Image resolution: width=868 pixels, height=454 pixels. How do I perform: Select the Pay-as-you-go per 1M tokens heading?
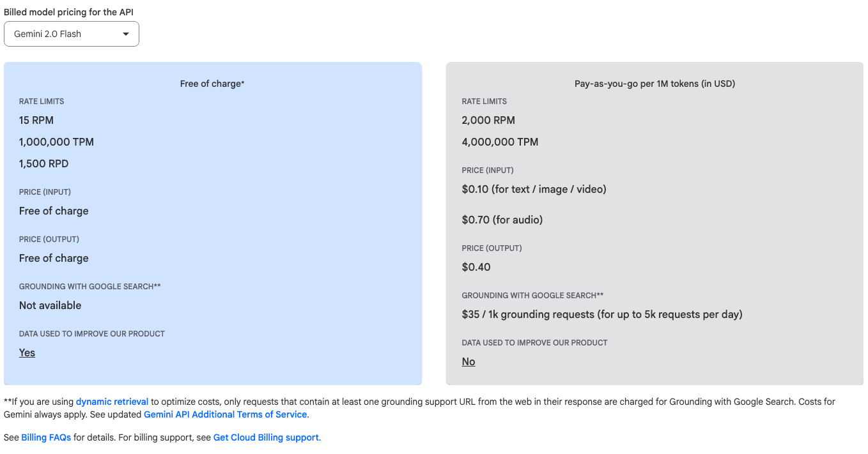pos(655,84)
